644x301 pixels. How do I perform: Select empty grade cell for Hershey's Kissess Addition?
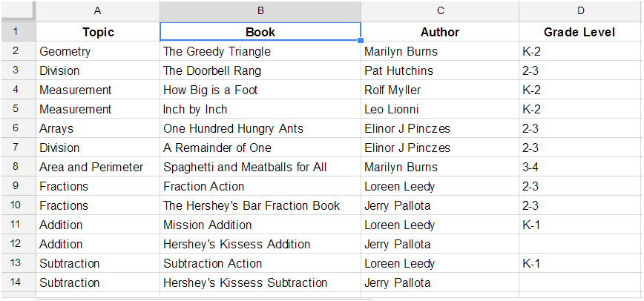click(x=580, y=244)
